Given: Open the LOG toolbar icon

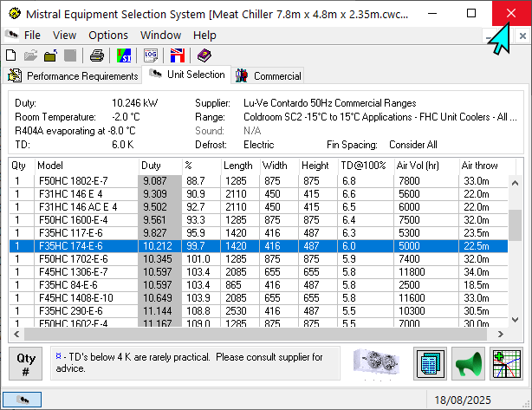Looking at the screenshot, I should [151, 55].
